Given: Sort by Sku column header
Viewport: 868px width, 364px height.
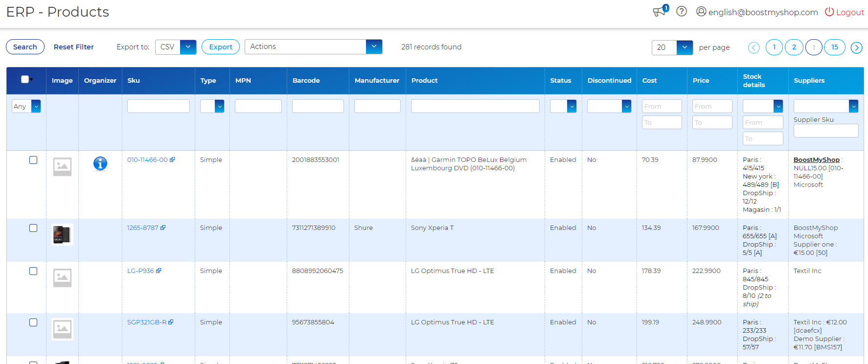Looking at the screenshot, I should click(x=134, y=81).
